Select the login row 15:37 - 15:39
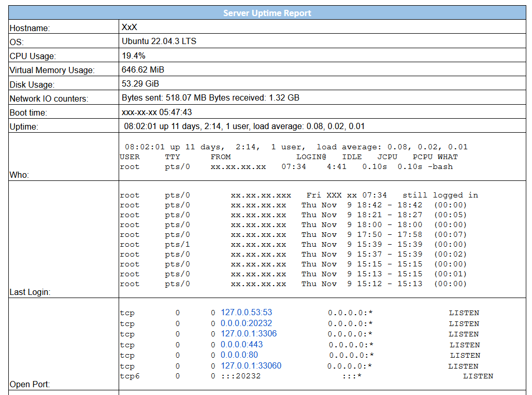 pos(294,255)
